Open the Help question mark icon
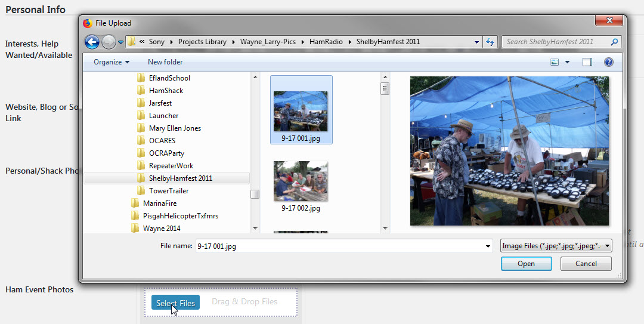644x324 pixels. 609,62
